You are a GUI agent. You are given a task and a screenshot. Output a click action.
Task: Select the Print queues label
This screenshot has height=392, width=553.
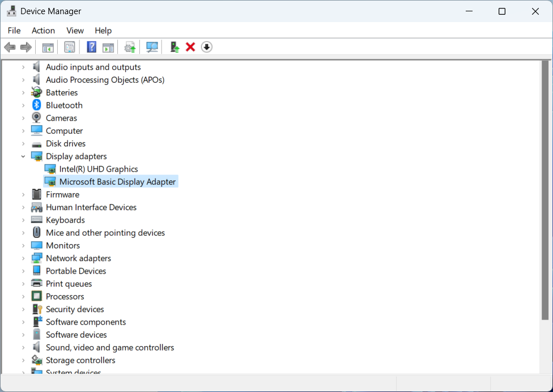[x=69, y=283]
